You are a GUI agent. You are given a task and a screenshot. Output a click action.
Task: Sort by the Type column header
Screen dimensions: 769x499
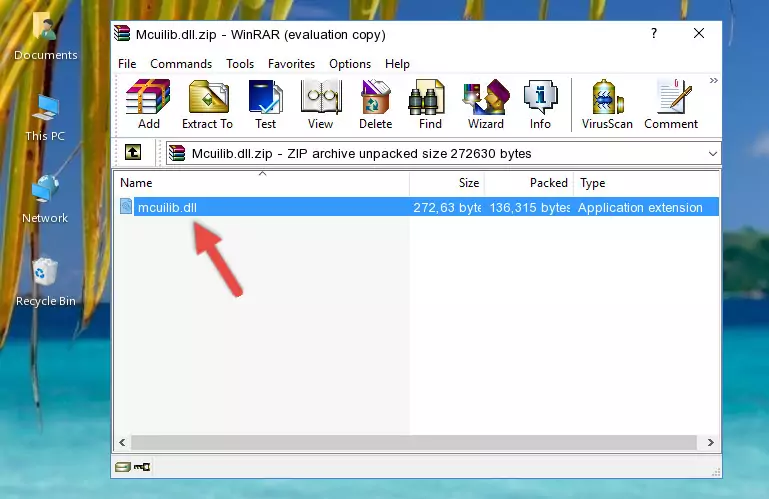(x=646, y=183)
